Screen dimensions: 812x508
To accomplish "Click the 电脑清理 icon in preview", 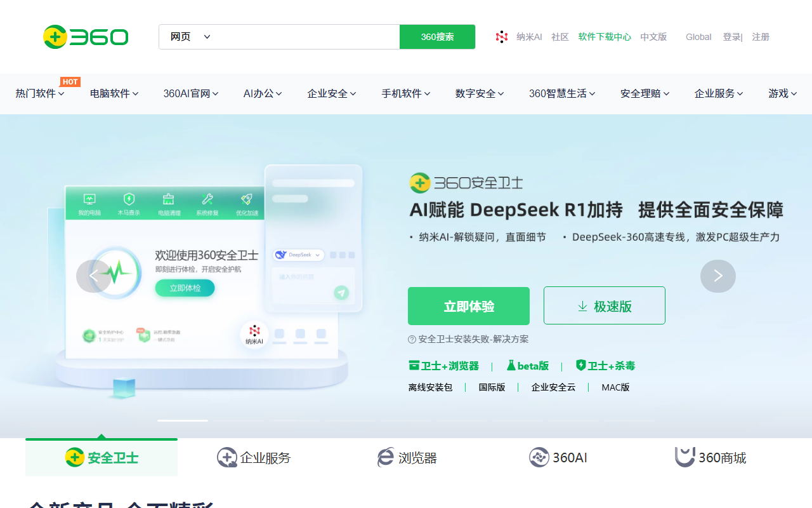I will [x=168, y=199].
